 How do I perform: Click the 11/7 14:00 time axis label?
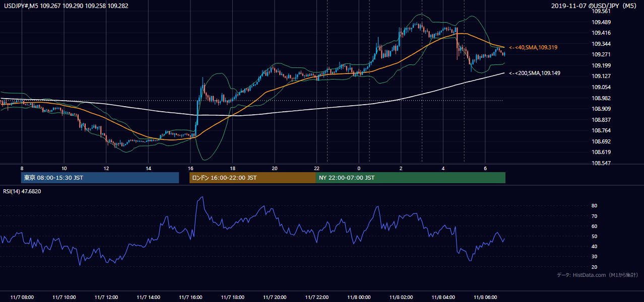[x=148, y=297]
